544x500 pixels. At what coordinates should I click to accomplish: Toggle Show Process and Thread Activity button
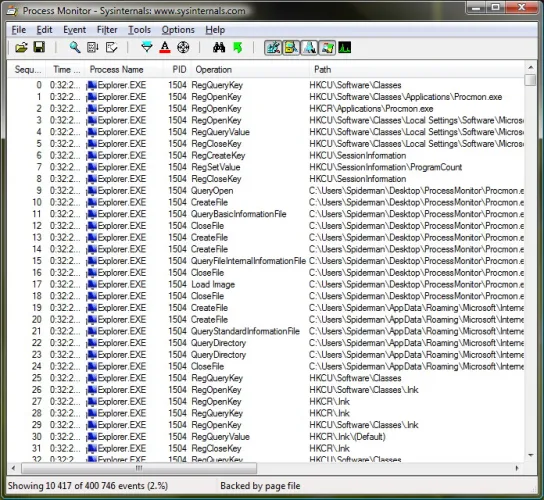click(327, 48)
